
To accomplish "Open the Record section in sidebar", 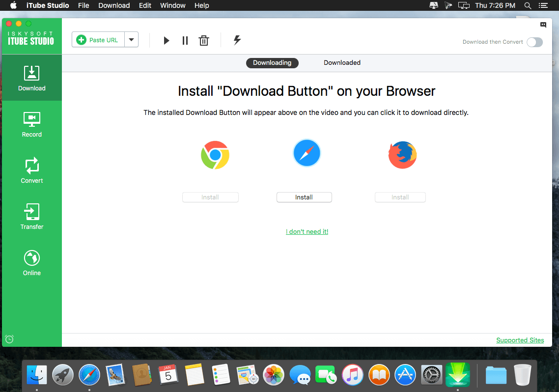I will [x=32, y=124].
